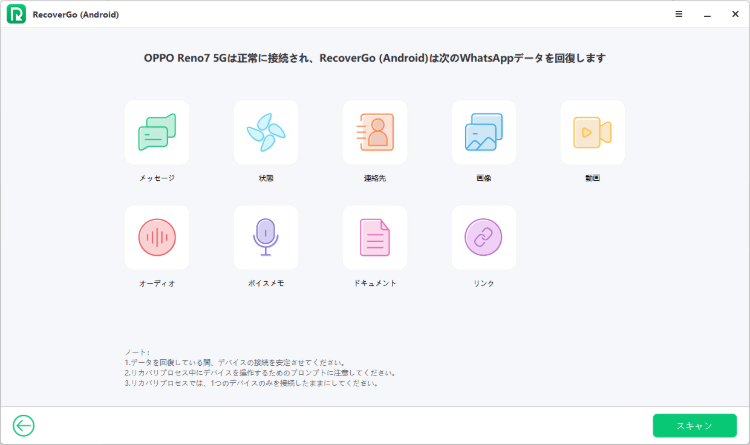
Task: Click the 連絡先 label text
Action: (375, 178)
